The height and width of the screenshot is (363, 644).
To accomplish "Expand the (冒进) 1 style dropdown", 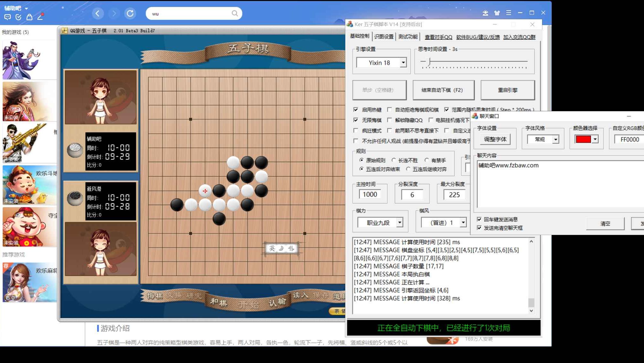I will 463,222.
